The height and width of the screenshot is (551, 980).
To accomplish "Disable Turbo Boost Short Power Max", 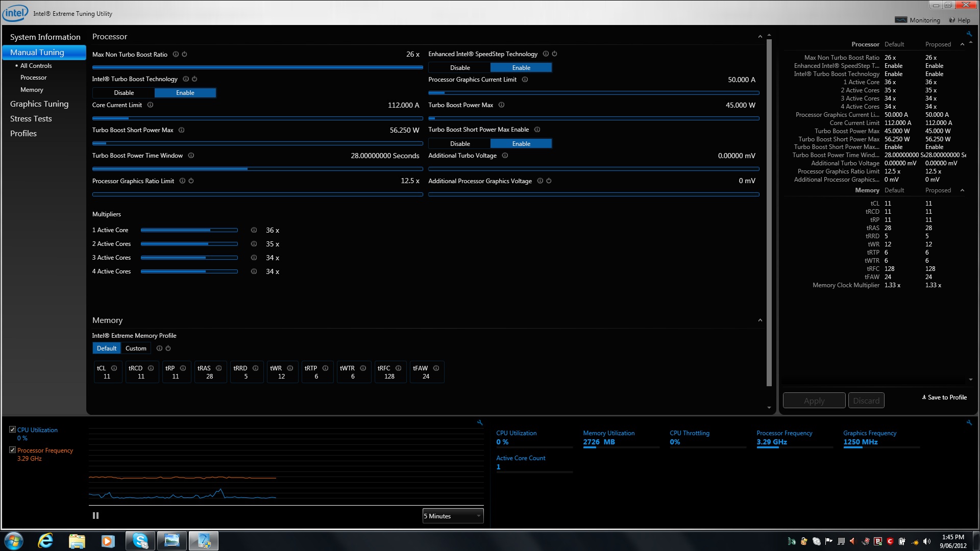I will click(460, 144).
